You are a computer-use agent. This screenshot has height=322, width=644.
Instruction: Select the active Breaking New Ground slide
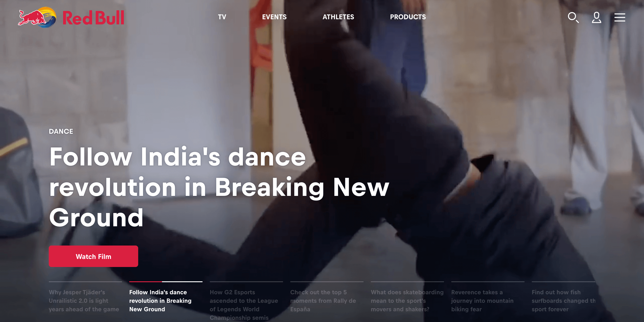point(166,301)
